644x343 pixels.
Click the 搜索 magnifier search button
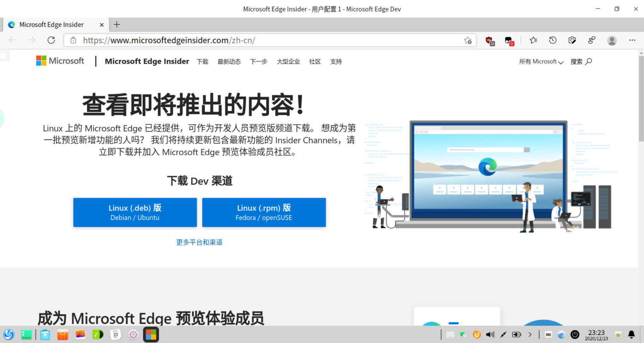point(581,62)
